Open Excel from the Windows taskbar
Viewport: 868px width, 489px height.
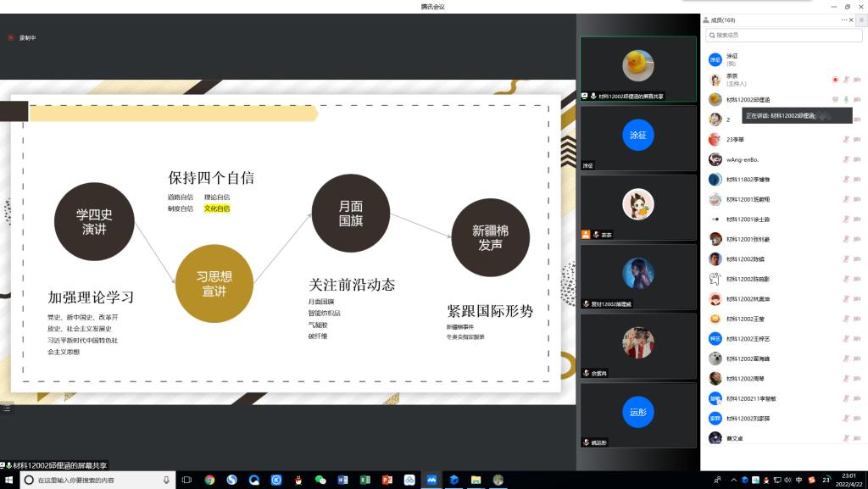pyautogui.click(x=365, y=480)
